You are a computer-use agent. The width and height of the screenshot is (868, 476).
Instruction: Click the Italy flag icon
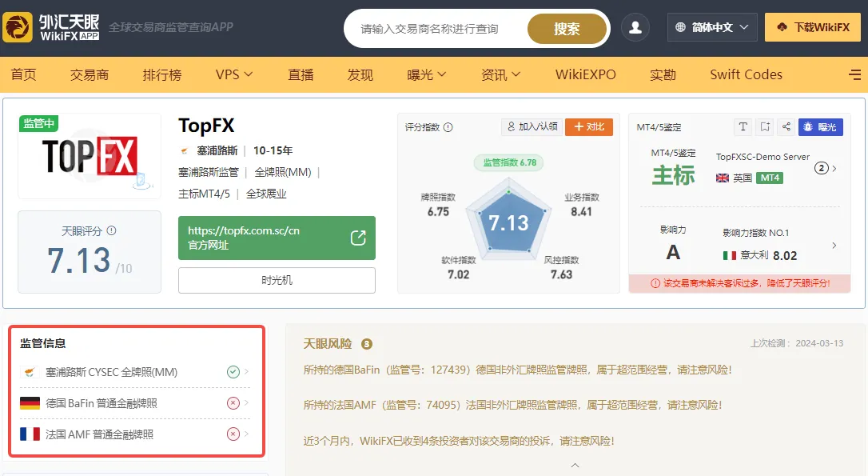click(730, 255)
